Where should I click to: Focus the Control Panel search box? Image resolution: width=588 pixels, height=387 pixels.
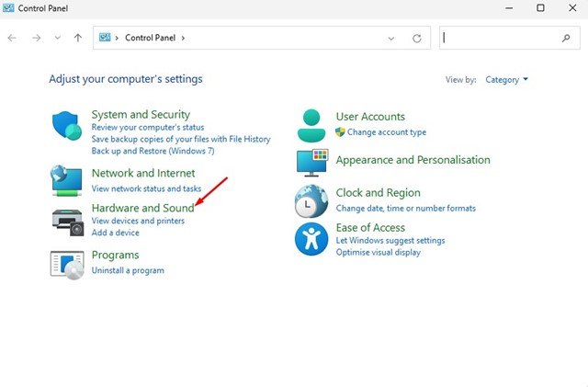click(510, 38)
